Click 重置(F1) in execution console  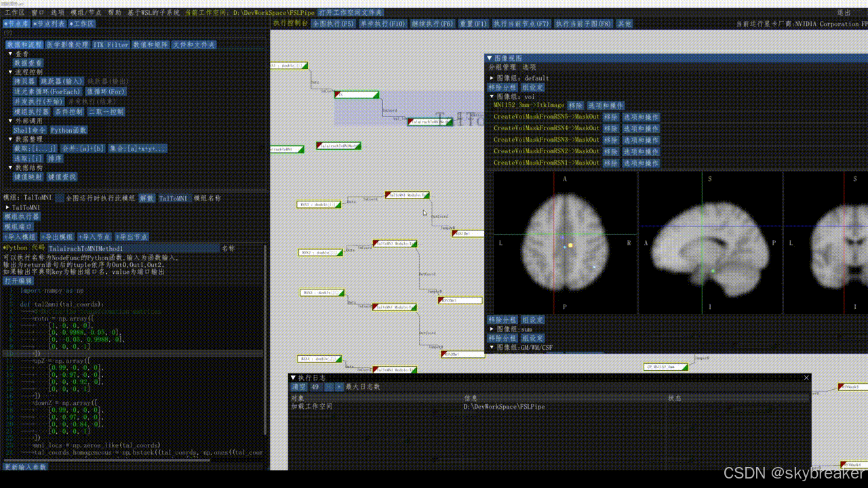point(473,24)
